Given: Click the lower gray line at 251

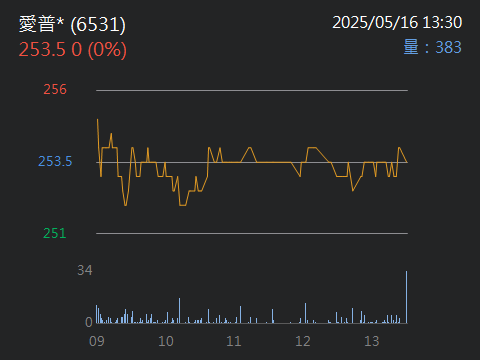Looking at the screenshot, I should (252, 233).
